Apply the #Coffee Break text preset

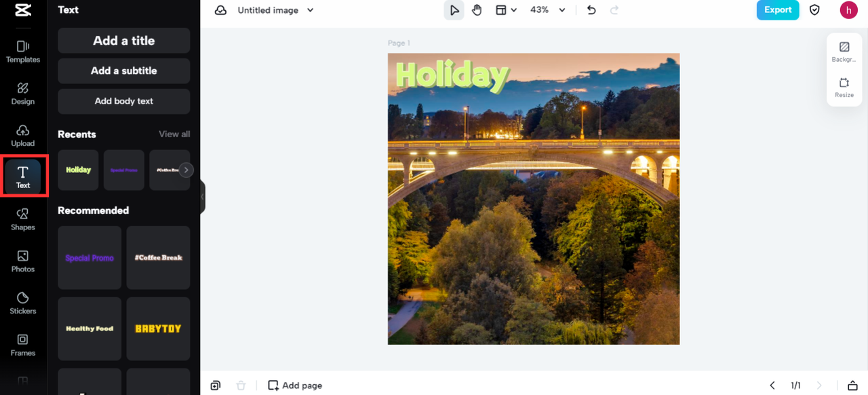(158, 258)
